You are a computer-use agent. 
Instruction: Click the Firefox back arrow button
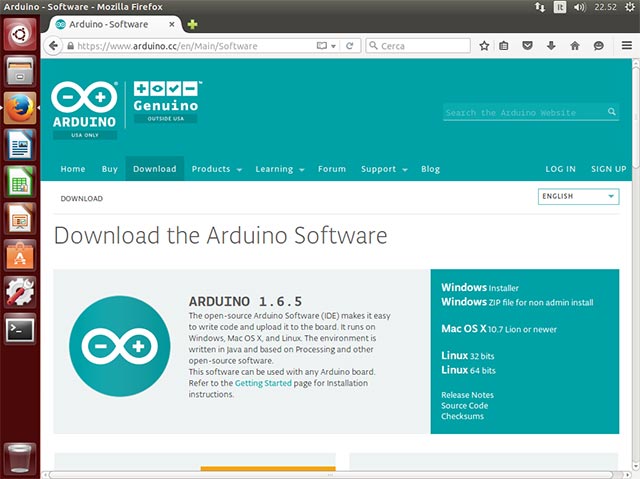click(x=53, y=46)
